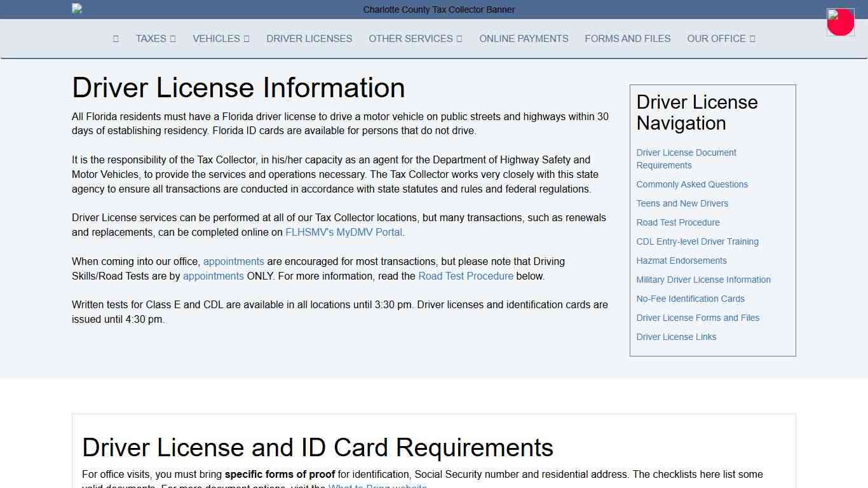
Task: Open Driver License Document Requirements
Action: [x=686, y=159]
